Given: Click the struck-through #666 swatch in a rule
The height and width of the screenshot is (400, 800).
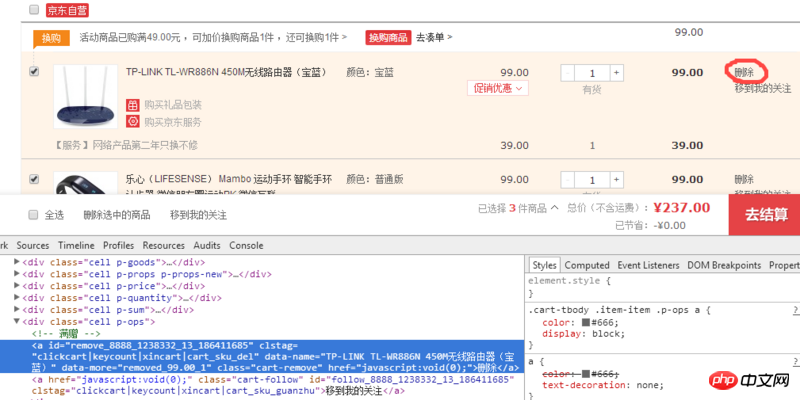Looking at the screenshot, I should [x=585, y=374].
